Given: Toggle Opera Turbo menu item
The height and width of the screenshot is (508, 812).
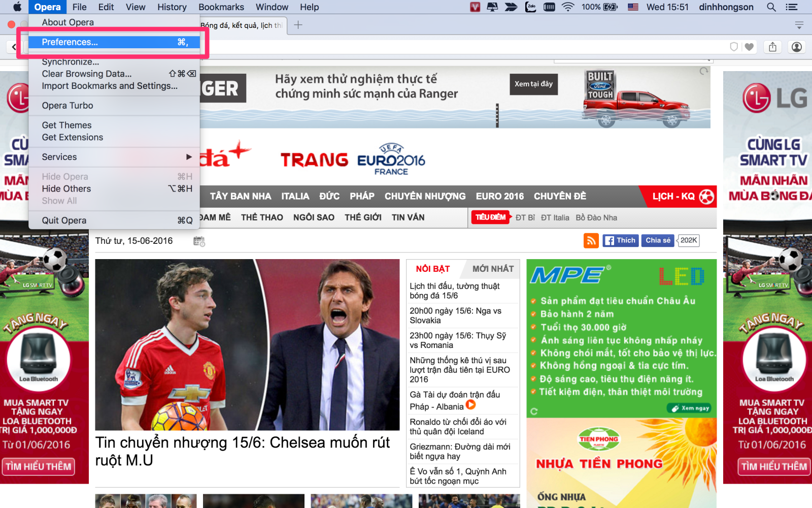Looking at the screenshot, I should pos(114,106).
